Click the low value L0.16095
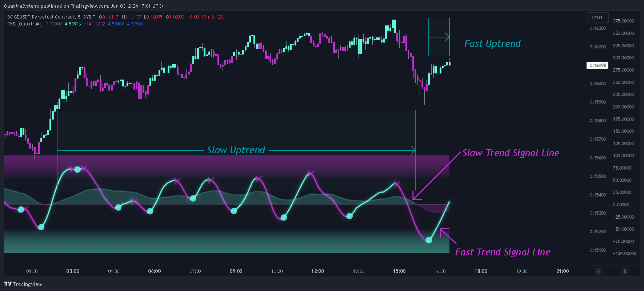644x291 pixels. (x=153, y=17)
